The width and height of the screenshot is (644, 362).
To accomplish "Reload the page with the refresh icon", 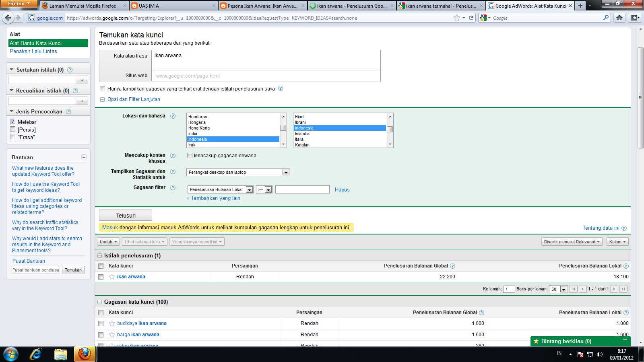I will (x=471, y=18).
